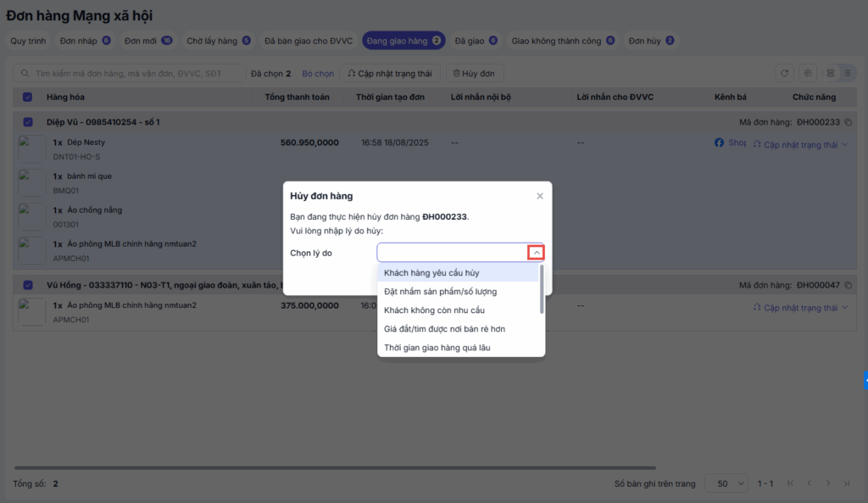
Task: Click the Shop channel link
Action: [x=737, y=143]
